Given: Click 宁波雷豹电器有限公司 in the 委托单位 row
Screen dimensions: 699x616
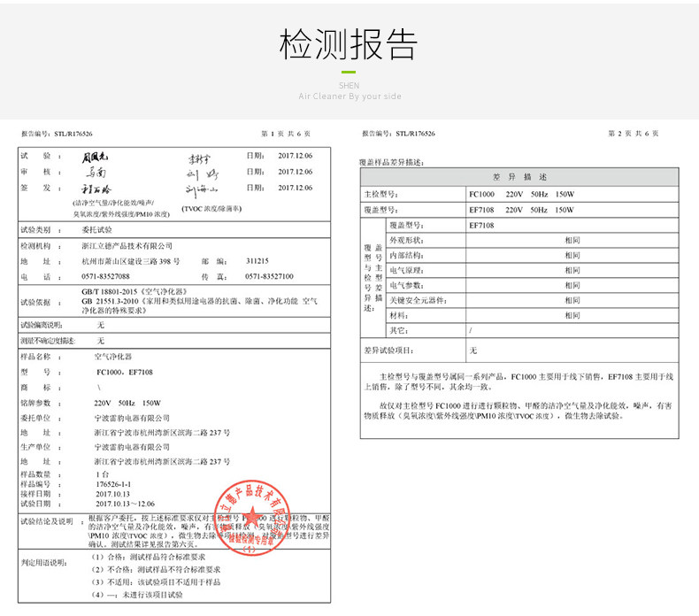Looking at the screenshot, I should tap(132, 419).
